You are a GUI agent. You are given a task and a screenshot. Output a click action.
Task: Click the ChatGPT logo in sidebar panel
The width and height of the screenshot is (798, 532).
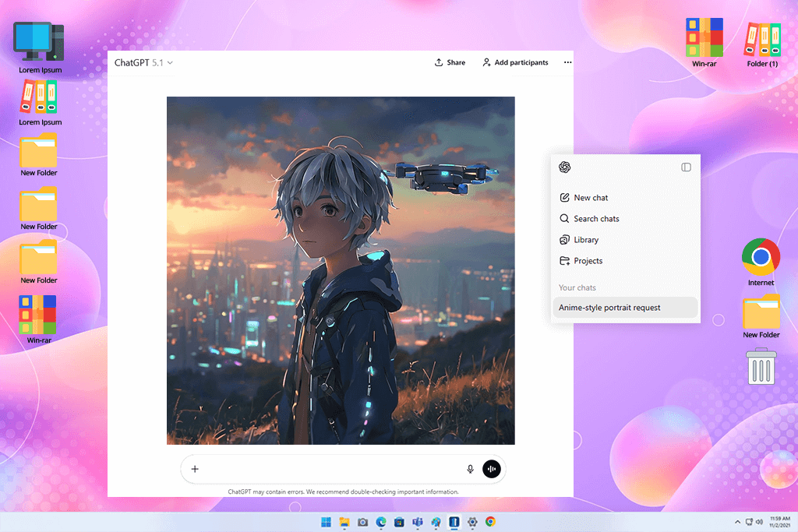tap(564, 167)
